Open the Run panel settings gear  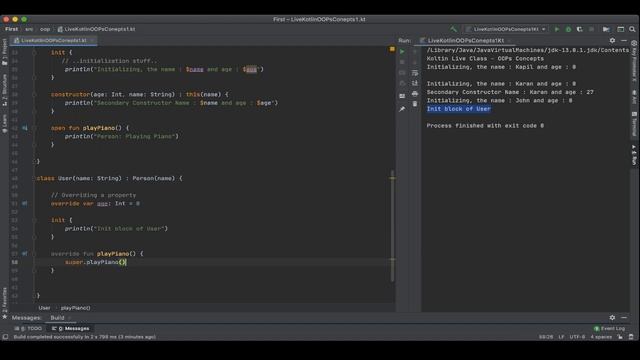[x=612, y=40]
